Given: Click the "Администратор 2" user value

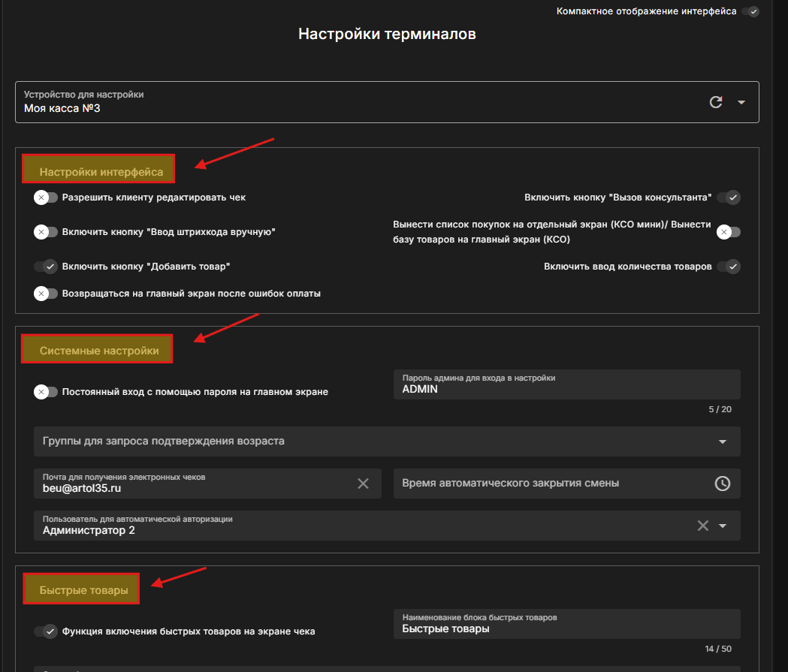Looking at the screenshot, I should (89, 530).
